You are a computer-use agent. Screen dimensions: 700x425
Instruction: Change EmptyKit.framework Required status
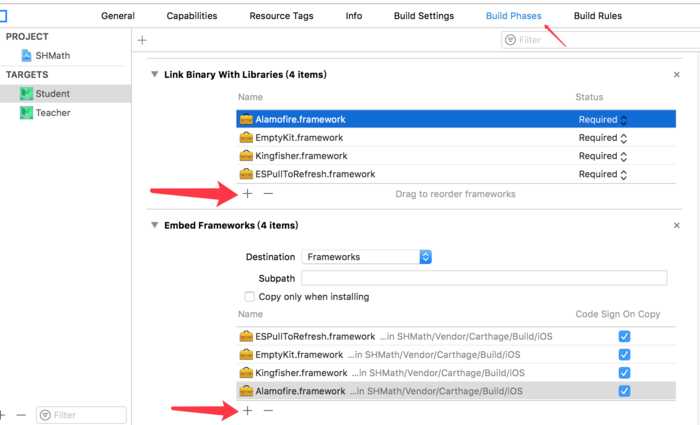(x=603, y=138)
